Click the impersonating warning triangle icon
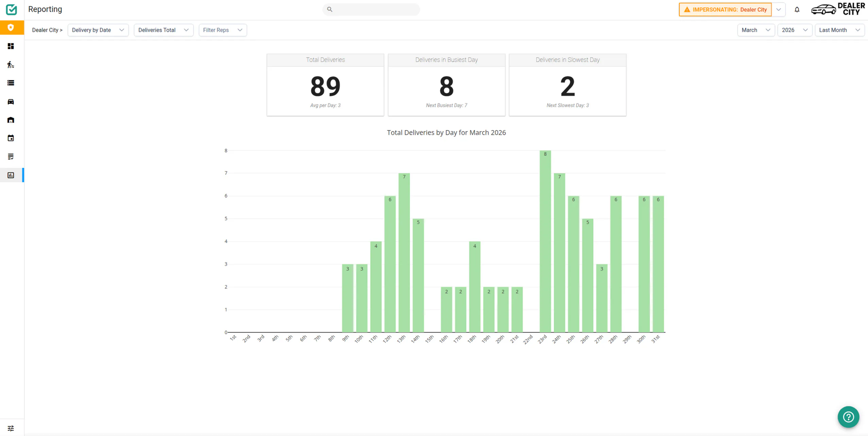 [687, 10]
